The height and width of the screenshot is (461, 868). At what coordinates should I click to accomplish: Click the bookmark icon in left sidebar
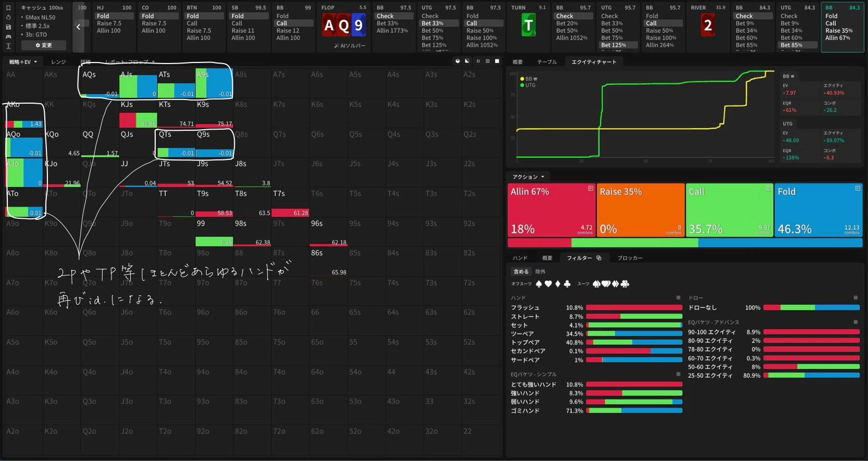point(8,8)
